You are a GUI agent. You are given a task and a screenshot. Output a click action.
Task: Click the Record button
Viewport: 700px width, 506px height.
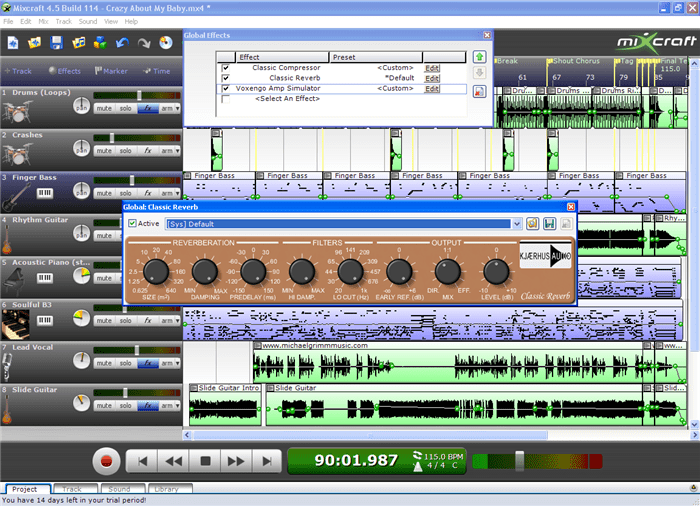(106, 461)
